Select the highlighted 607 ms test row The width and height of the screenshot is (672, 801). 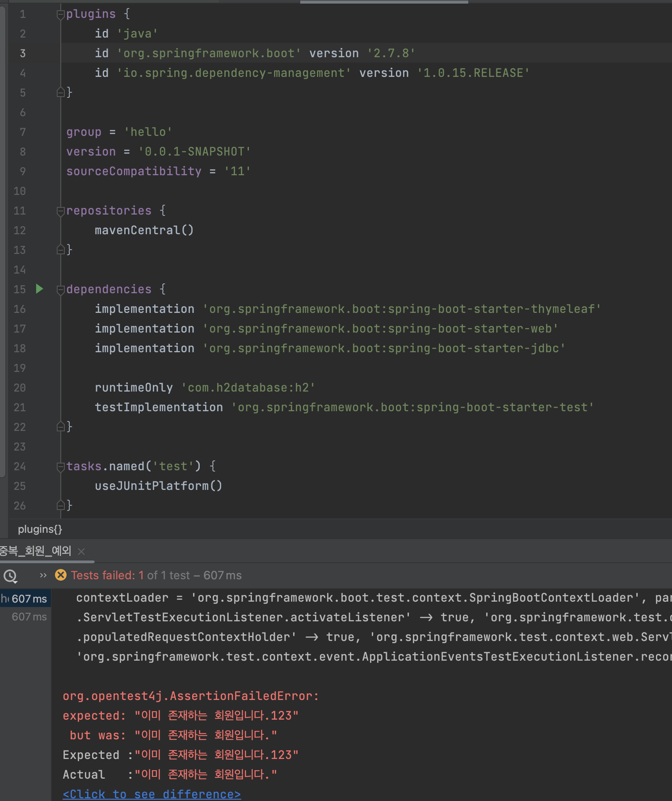(x=25, y=599)
